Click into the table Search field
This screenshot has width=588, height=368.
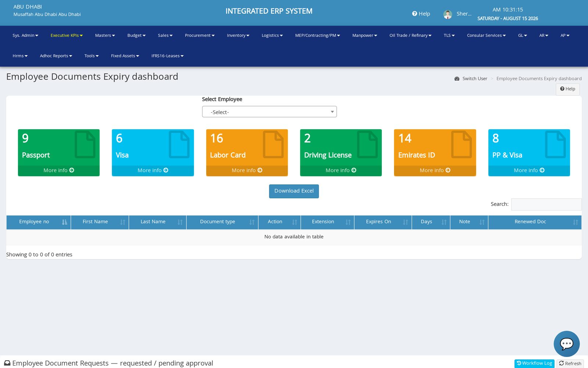tap(546, 204)
